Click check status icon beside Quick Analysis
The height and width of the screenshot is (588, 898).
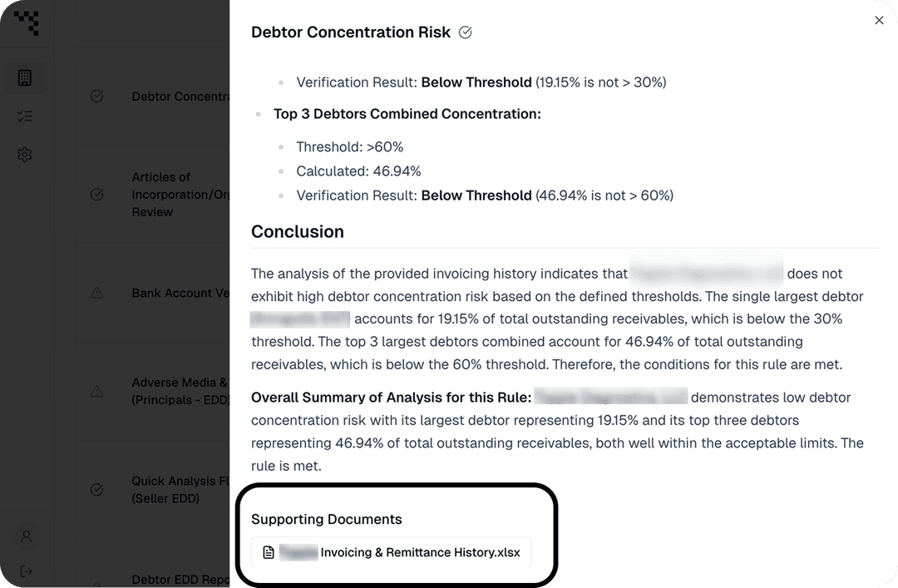tap(96, 489)
